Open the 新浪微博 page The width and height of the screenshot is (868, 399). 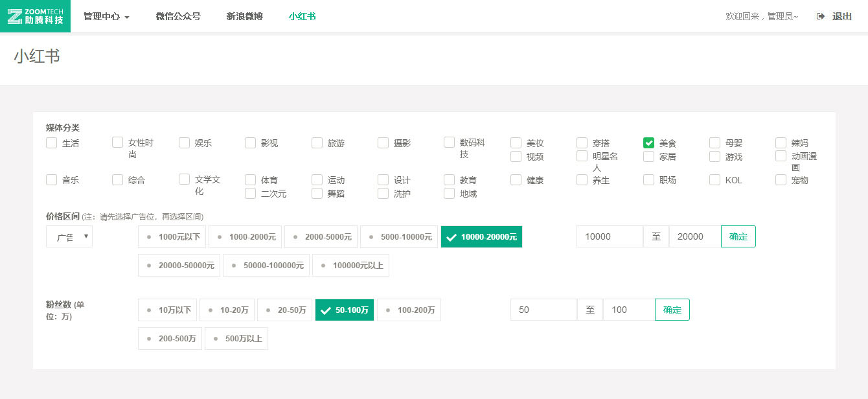tap(244, 16)
